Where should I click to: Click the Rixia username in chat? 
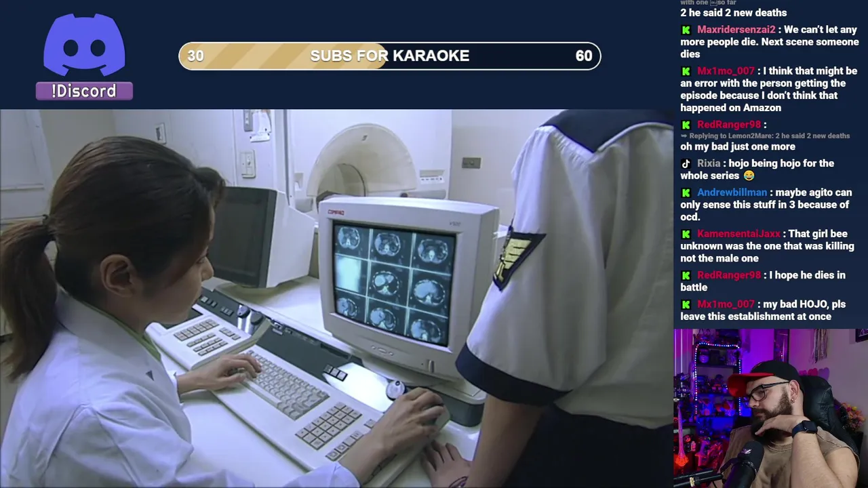pyautogui.click(x=709, y=163)
